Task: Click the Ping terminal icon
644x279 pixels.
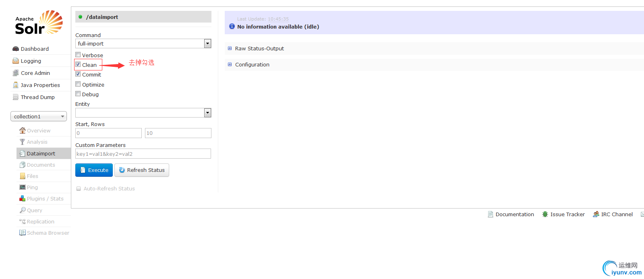Action: pos(23,187)
